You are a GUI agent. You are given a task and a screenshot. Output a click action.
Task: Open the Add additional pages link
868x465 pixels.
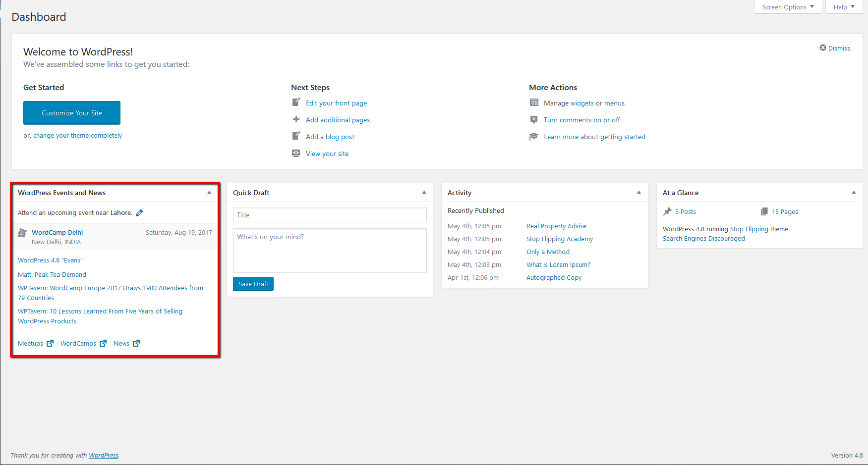(338, 120)
